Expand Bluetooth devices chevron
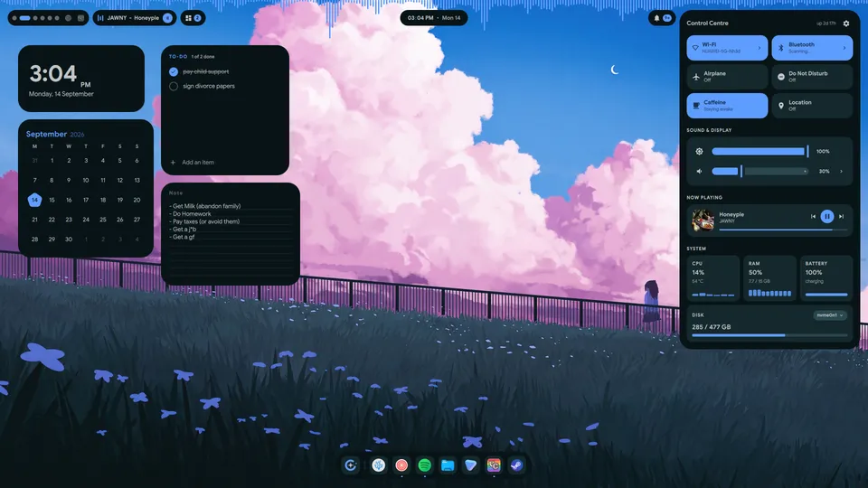 coord(844,48)
